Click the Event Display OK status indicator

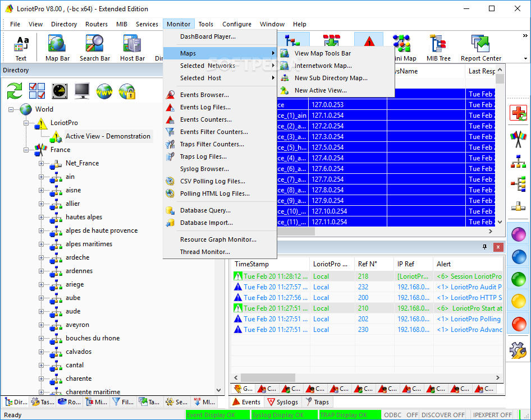pos(217,415)
